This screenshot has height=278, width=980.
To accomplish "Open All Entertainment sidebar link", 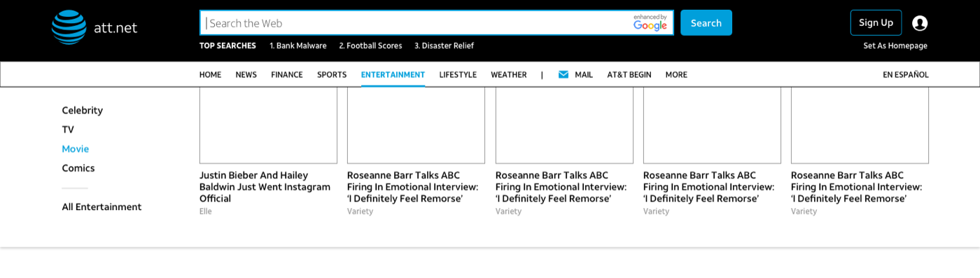I will pyautogui.click(x=101, y=207).
